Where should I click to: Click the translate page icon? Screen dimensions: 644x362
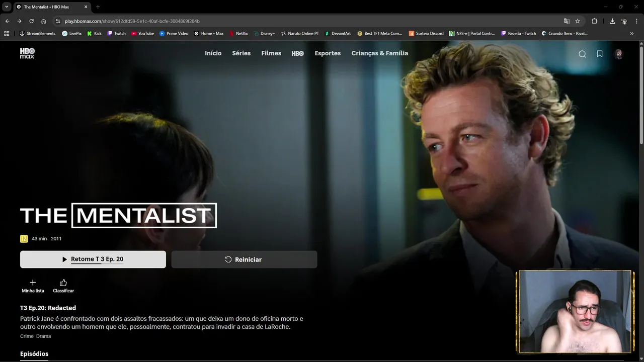567,21
